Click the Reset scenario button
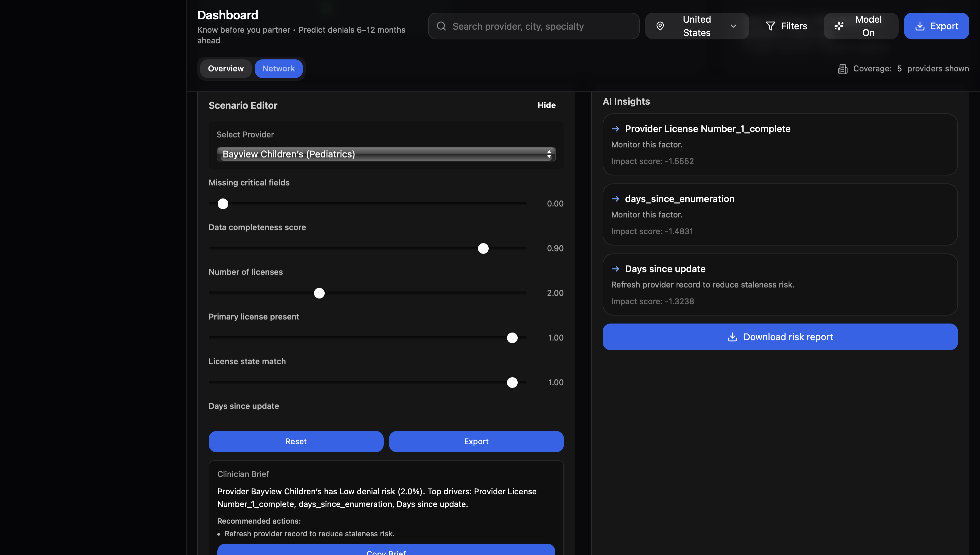Viewport: 980px width, 555px height. (296, 441)
